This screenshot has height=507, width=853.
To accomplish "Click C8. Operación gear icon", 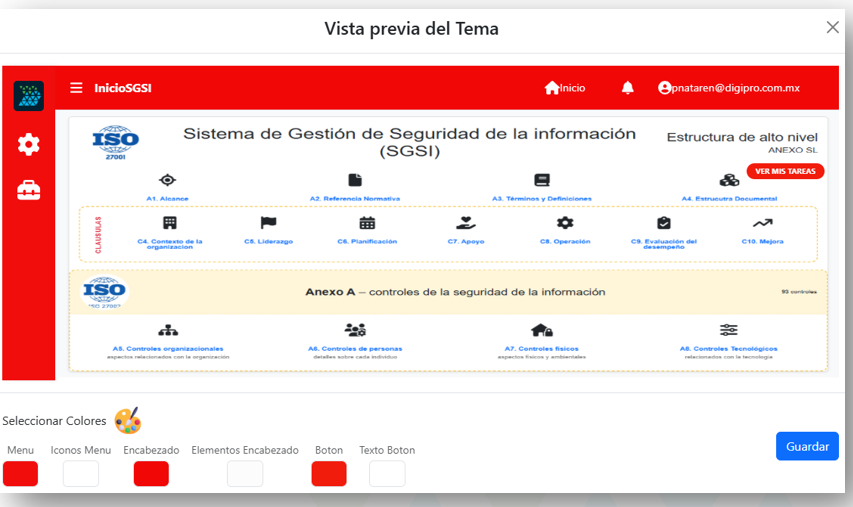I will point(565,223).
